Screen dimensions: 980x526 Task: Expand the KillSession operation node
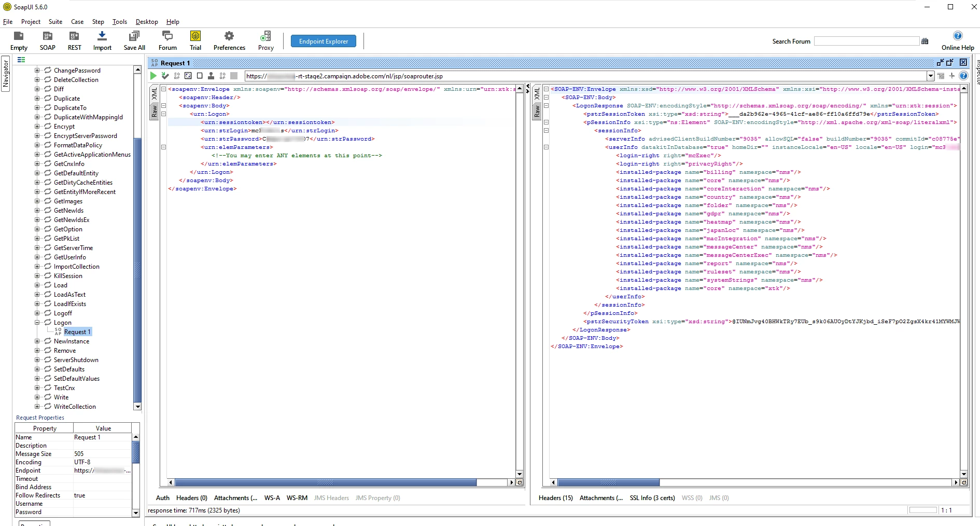point(37,276)
